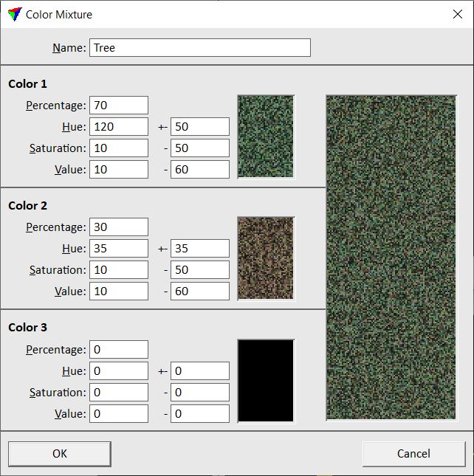Click Color 2 Hue field showing 35
Viewport: 474px width, 476px height.
pyautogui.click(x=119, y=248)
